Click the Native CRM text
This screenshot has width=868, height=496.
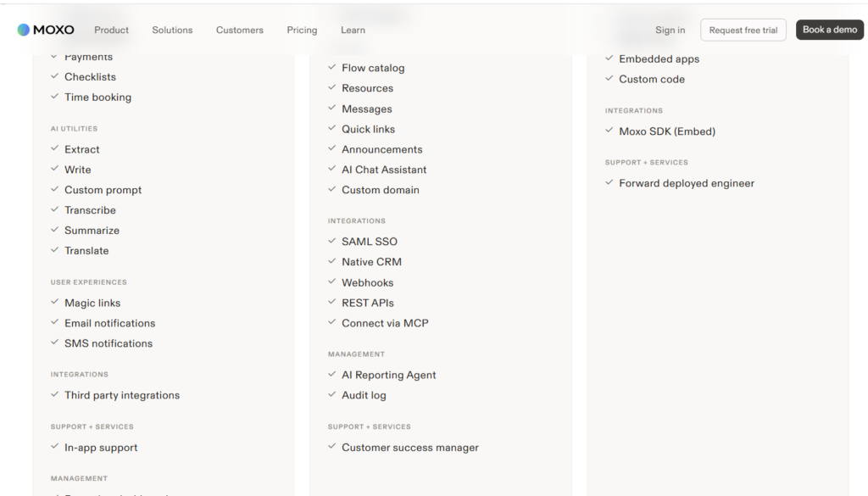(x=372, y=262)
